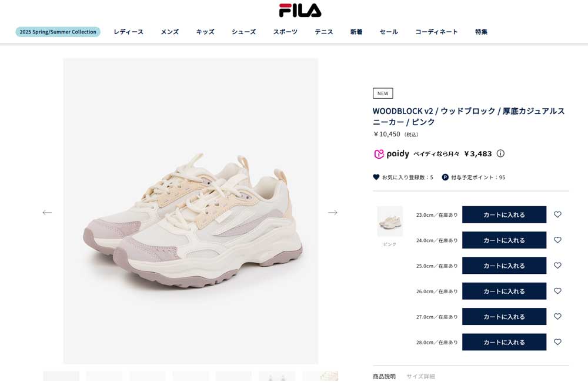
Task: Go to previous product image with left arrow
Action: 47,213
